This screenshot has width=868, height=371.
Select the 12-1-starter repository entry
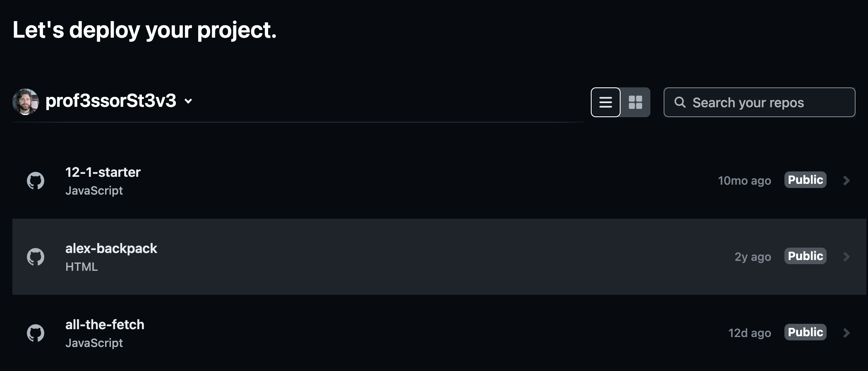point(103,172)
